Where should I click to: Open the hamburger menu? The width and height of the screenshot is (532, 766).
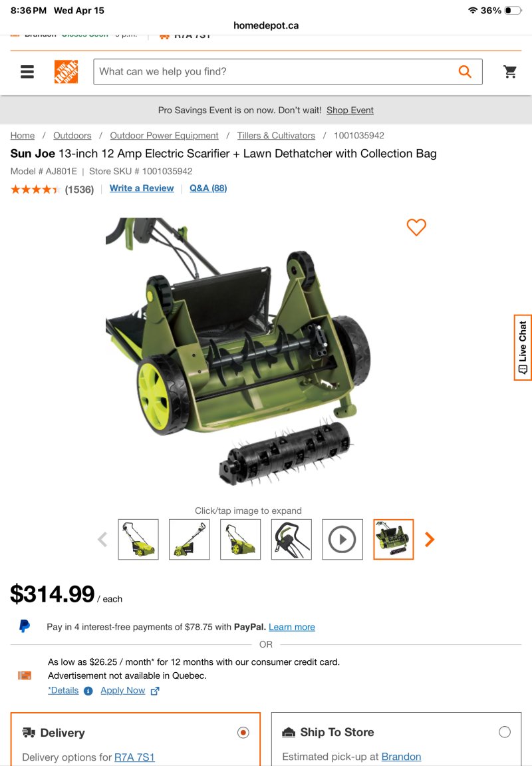[27, 72]
